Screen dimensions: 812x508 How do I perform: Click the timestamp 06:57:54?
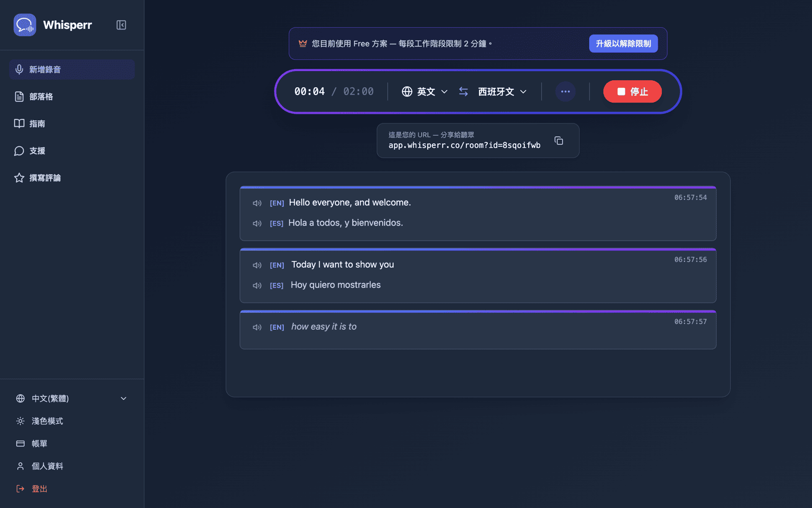pos(690,198)
